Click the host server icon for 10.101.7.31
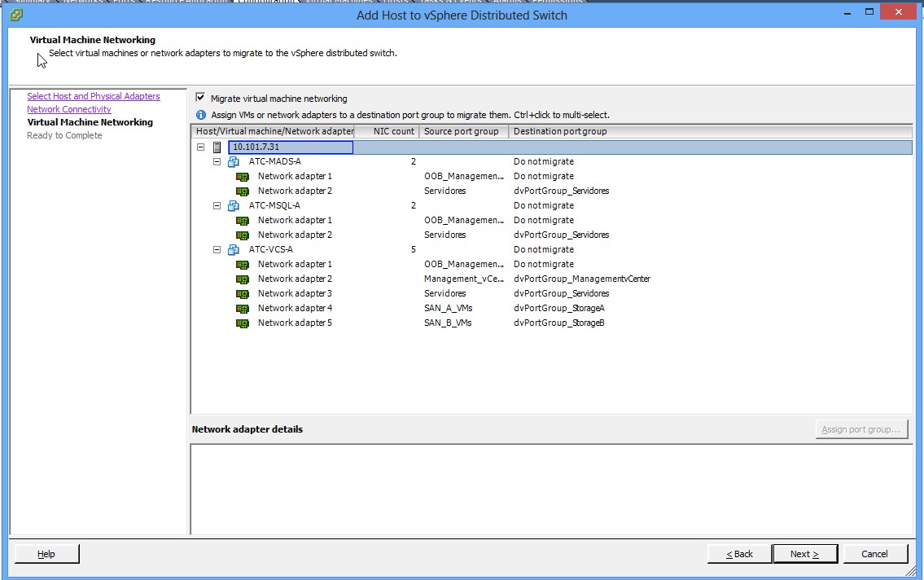924x580 pixels. 217,147
